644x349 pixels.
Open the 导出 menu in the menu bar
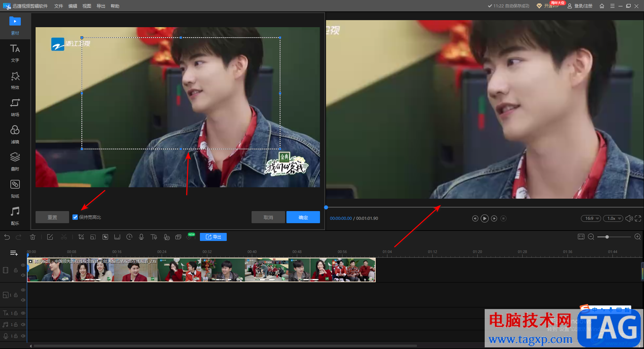coord(101,6)
